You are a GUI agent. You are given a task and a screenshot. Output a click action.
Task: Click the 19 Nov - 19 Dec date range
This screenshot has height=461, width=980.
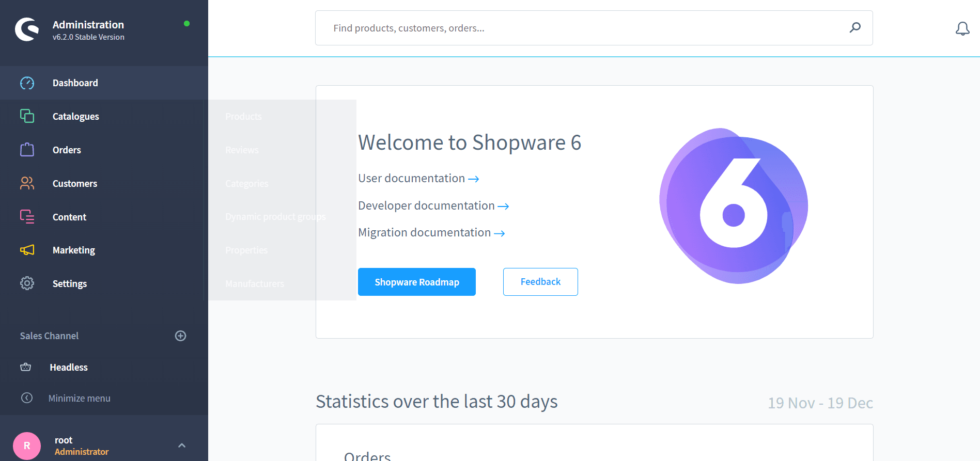click(820, 403)
